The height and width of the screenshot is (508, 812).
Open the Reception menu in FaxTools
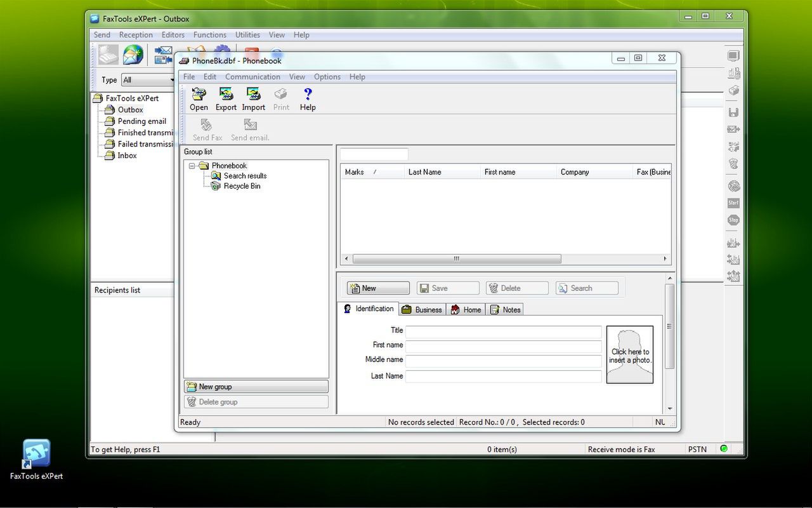click(136, 35)
